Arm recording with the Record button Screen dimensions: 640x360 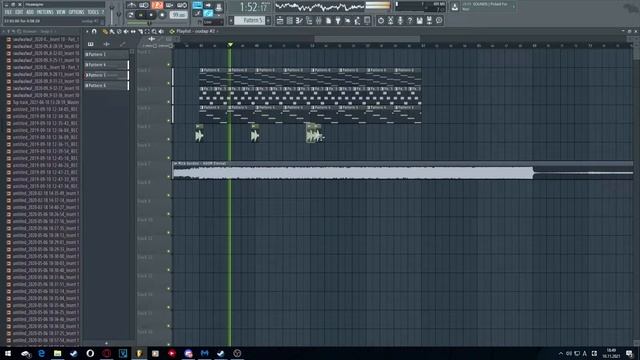coord(162,15)
